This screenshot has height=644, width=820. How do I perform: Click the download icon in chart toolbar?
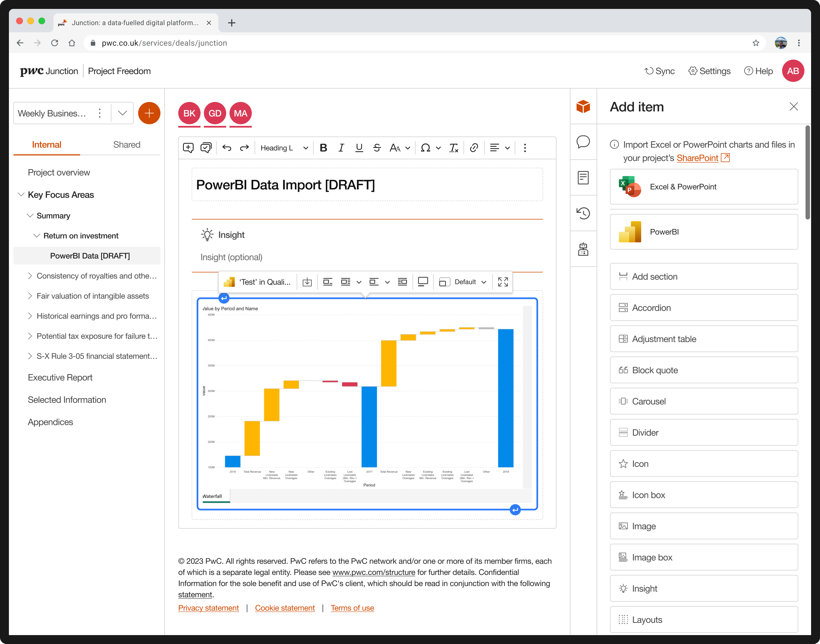click(307, 282)
